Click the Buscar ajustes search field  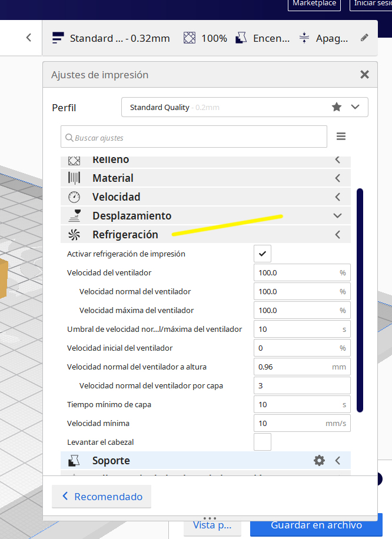pyautogui.click(x=194, y=137)
